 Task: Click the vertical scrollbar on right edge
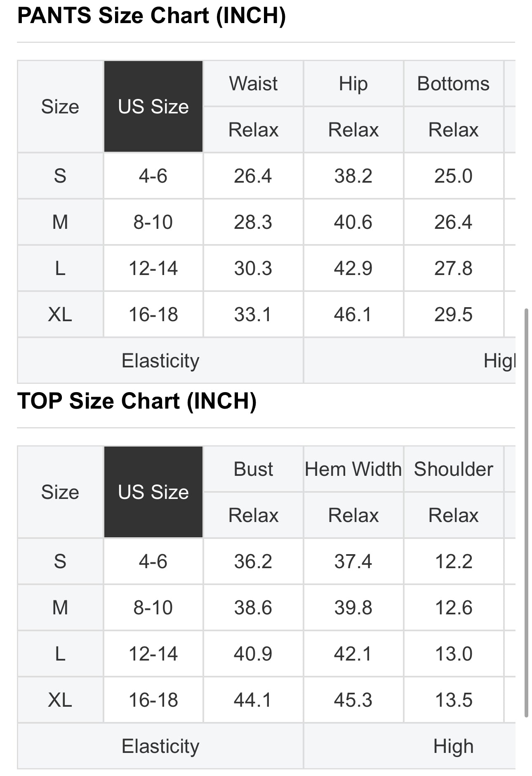(526, 513)
